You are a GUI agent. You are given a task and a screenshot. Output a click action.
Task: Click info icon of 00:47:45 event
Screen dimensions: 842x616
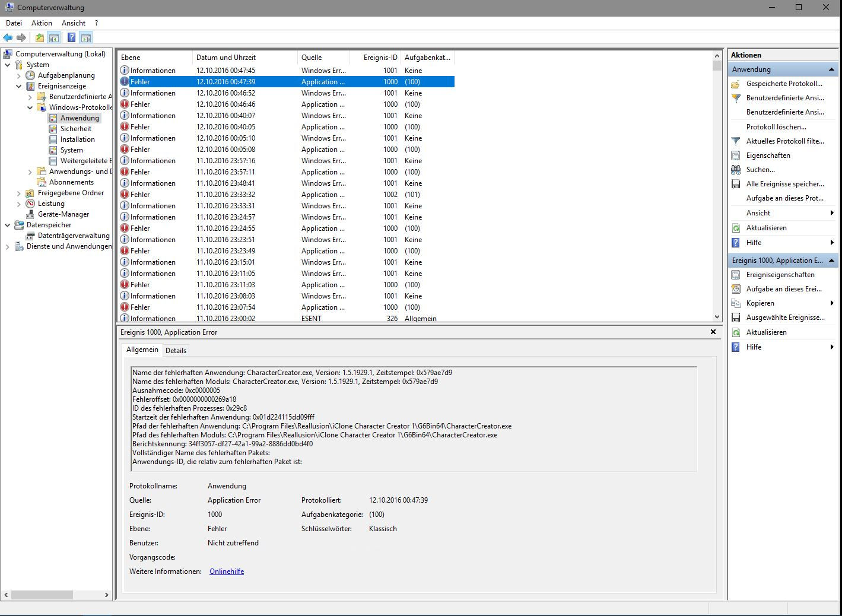pos(125,71)
